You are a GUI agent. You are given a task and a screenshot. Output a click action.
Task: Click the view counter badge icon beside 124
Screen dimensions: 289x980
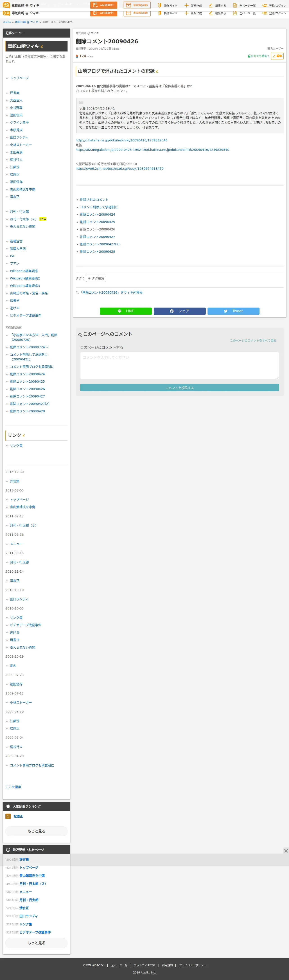77,56
